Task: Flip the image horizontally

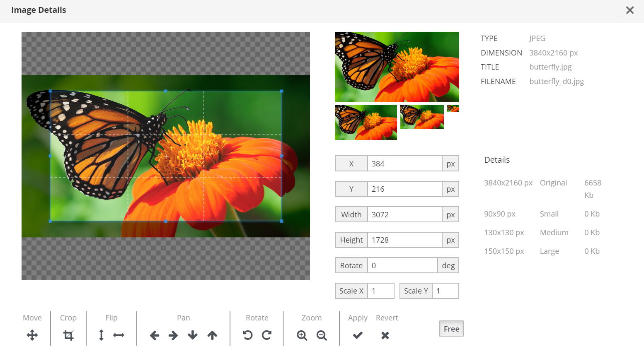Action: pyautogui.click(x=119, y=335)
